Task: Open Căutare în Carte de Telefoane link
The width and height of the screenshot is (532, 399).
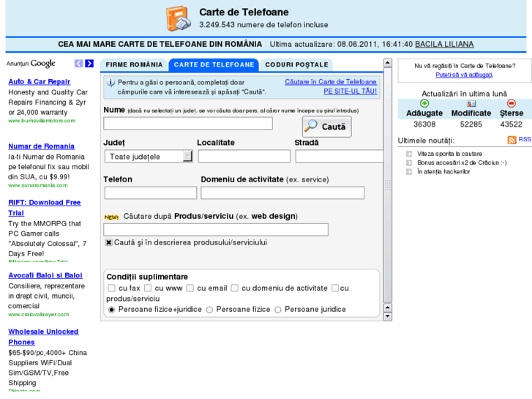Action: pos(331,82)
